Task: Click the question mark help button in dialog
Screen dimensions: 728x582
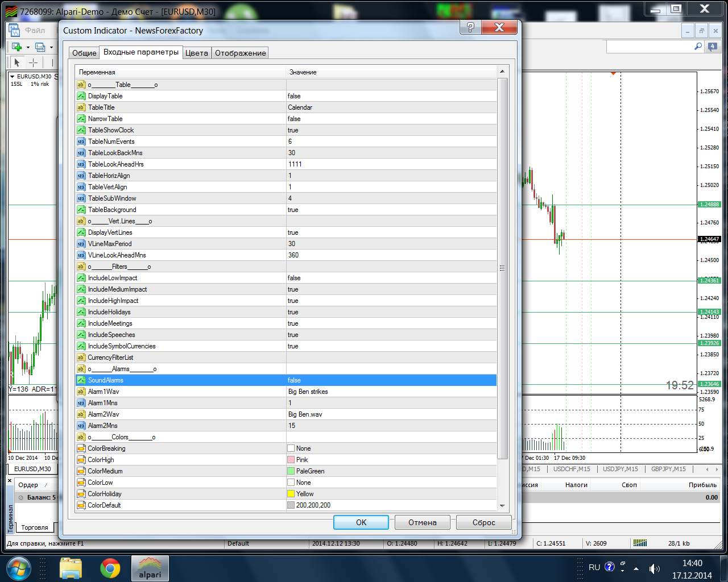Action: point(470,27)
